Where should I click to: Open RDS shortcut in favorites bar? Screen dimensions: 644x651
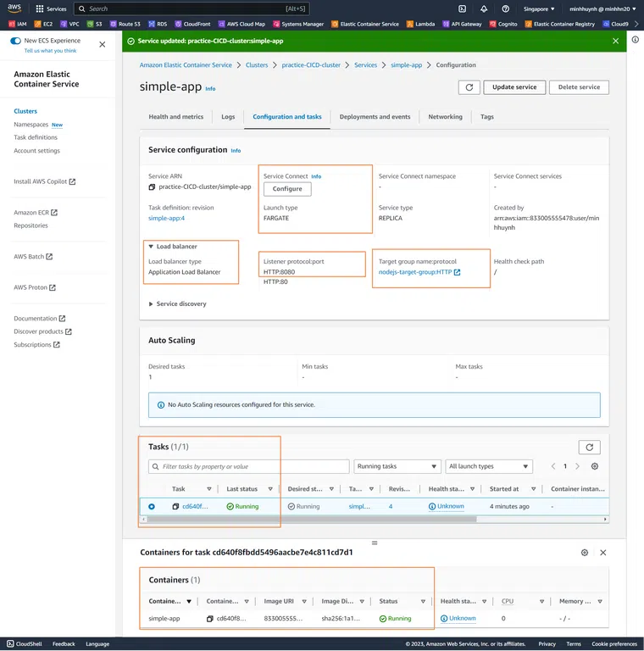tap(158, 24)
